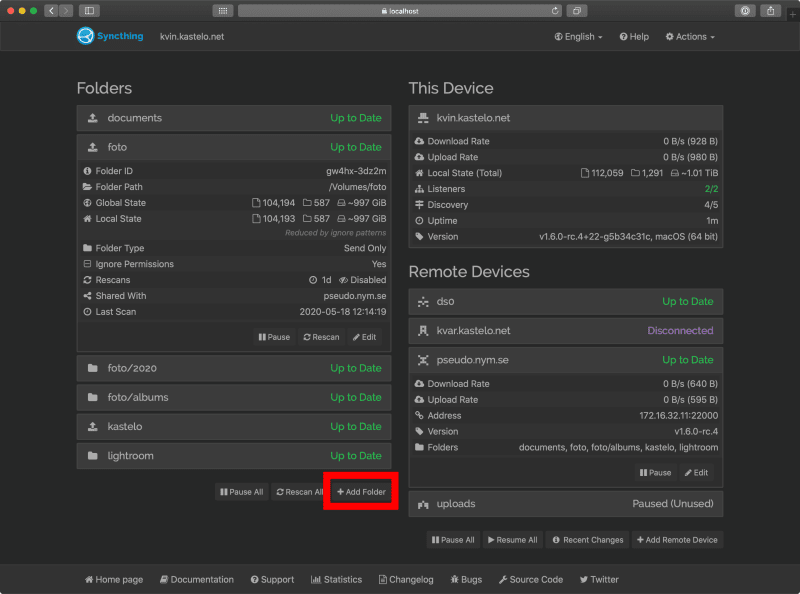Click the Folder Path open-folder icon
This screenshot has width=800, height=594.
[87, 187]
